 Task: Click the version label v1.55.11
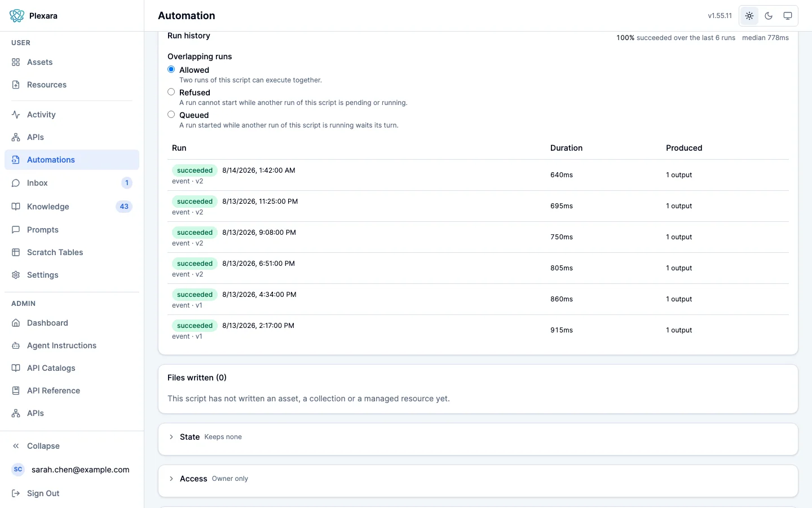click(x=720, y=16)
